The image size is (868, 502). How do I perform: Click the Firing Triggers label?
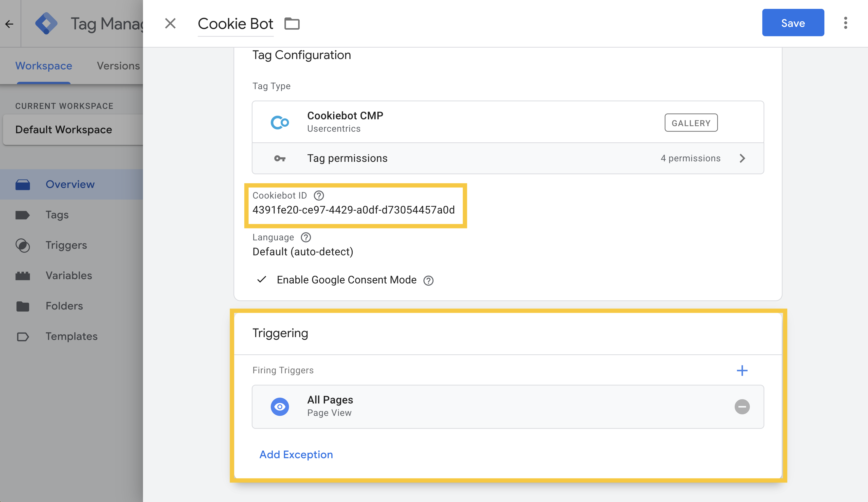(283, 370)
